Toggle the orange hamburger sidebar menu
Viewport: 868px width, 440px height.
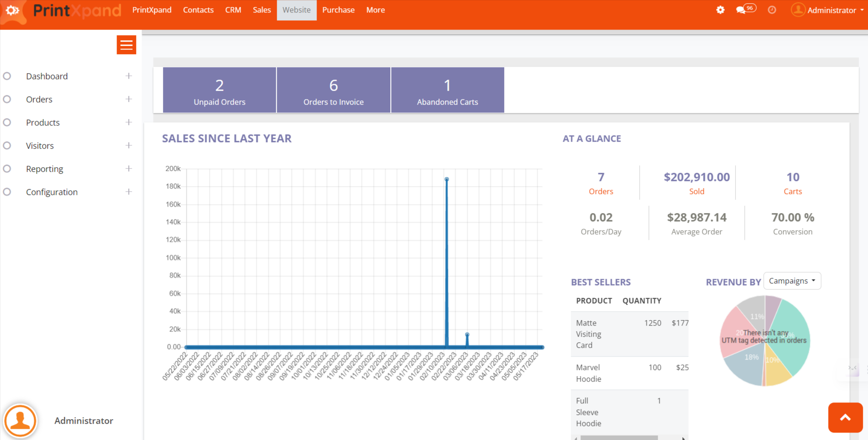(x=126, y=45)
